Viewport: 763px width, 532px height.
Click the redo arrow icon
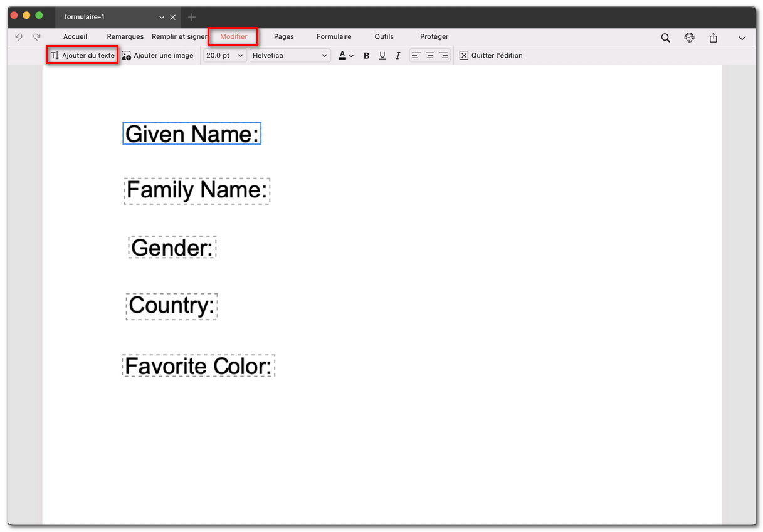[37, 38]
